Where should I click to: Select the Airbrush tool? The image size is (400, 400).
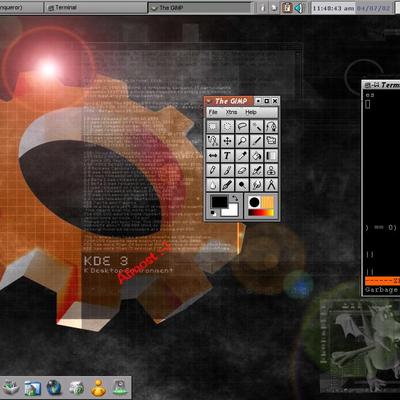pos(257,170)
